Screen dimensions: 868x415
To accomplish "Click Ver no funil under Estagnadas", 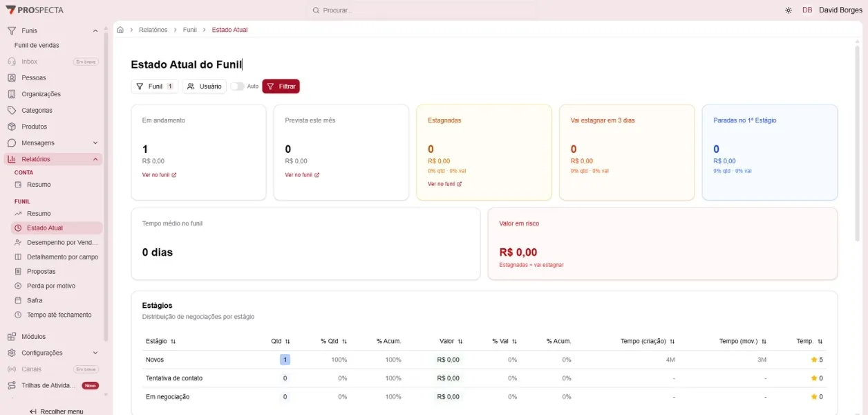I will pyautogui.click(x=444, y=184).
